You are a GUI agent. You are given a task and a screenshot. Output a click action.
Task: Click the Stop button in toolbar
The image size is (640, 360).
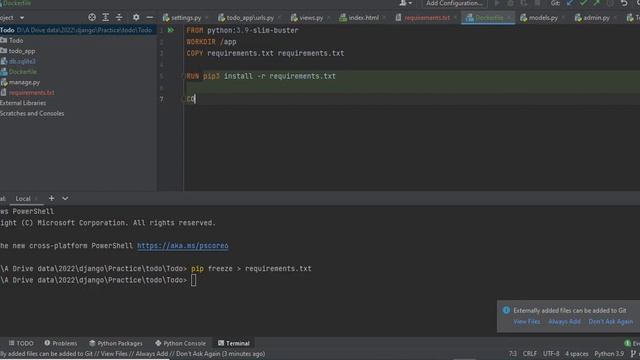pos(537,3)
